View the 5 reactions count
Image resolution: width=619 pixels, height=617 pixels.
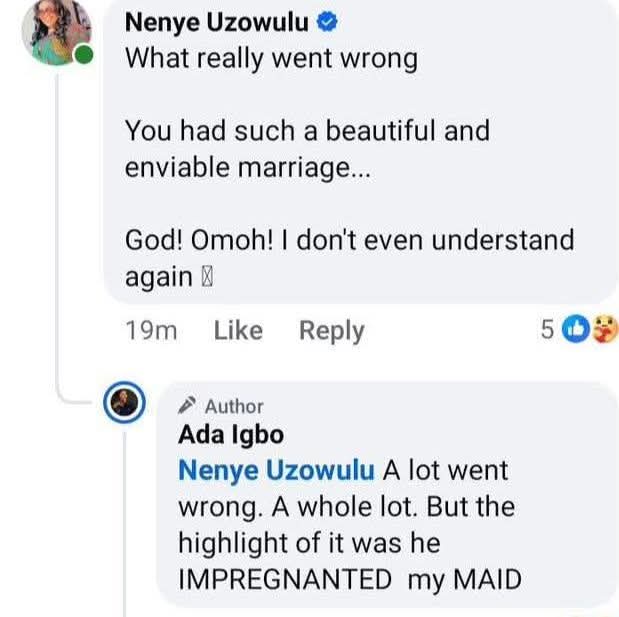tap(546, 330)
